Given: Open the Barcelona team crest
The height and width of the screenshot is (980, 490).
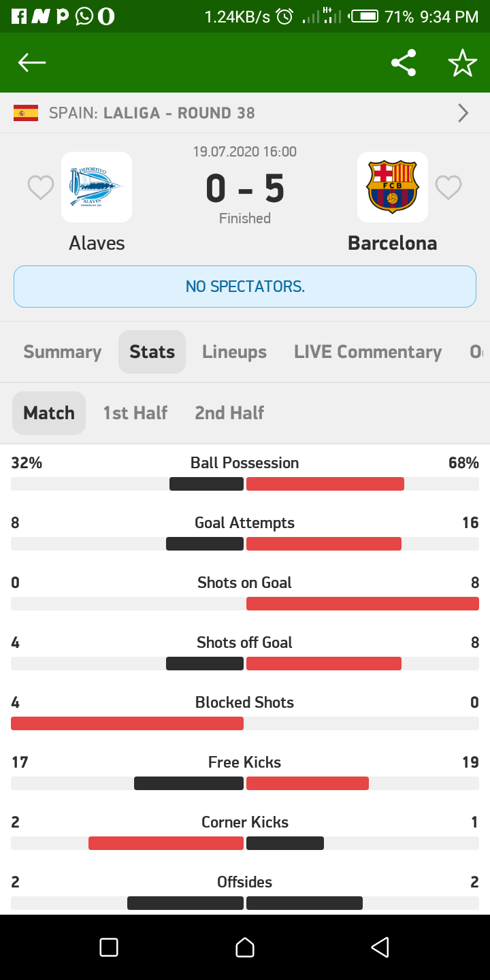Looking at the screenshot, I should [393, 187].
